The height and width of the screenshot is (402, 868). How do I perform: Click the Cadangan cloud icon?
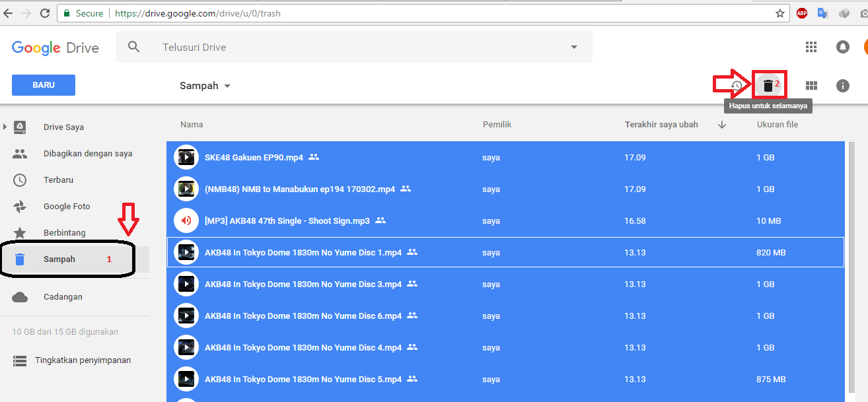pos(20,297)
